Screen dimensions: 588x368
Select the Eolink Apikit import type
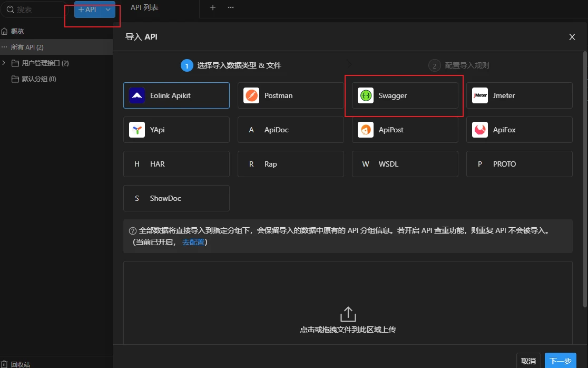(177, 95)
